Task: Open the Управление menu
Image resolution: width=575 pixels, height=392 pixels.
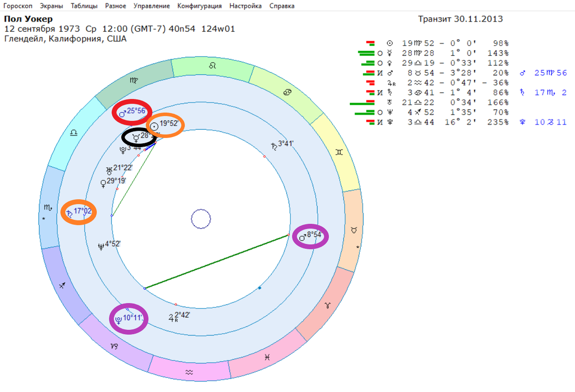Action: (x=152, y=6)
